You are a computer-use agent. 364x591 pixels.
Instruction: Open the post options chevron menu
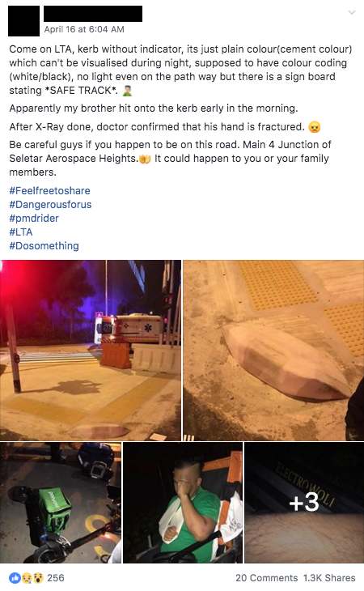tap(352, 13)
